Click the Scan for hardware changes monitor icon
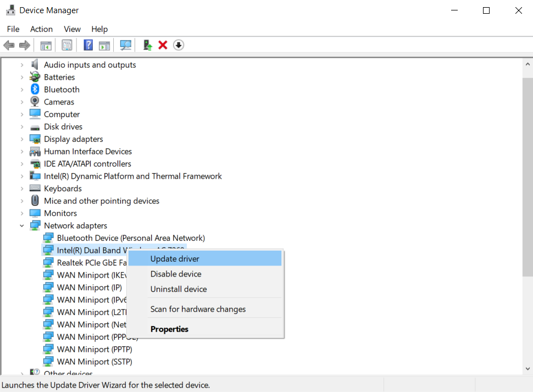Screen dimensions: 533x392 (126, 45)
